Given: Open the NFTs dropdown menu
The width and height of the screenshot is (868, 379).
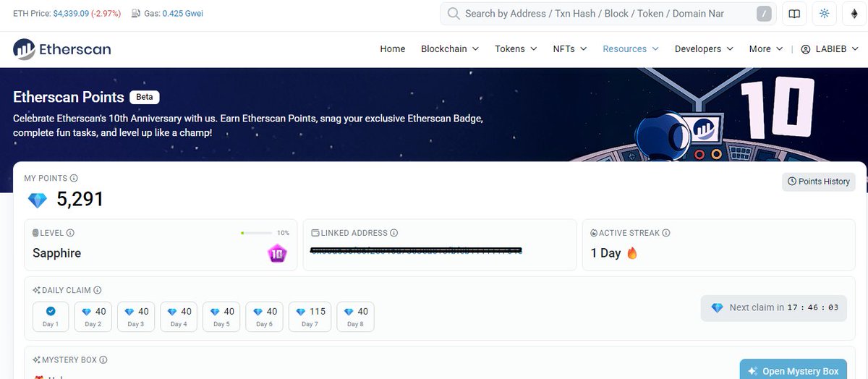Looking at the screenshot, I should coord(570,49).
